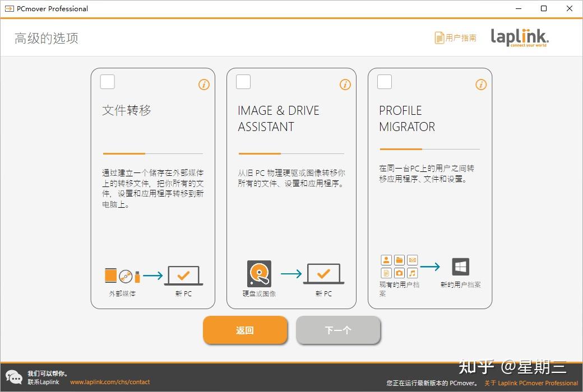Click the 返回 button

[x=245, y=330]
